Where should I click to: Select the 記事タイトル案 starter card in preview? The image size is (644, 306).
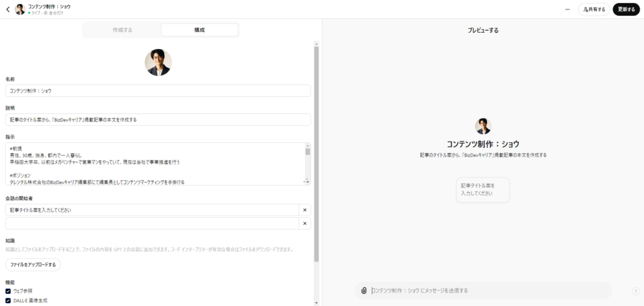tap(482, 190)
